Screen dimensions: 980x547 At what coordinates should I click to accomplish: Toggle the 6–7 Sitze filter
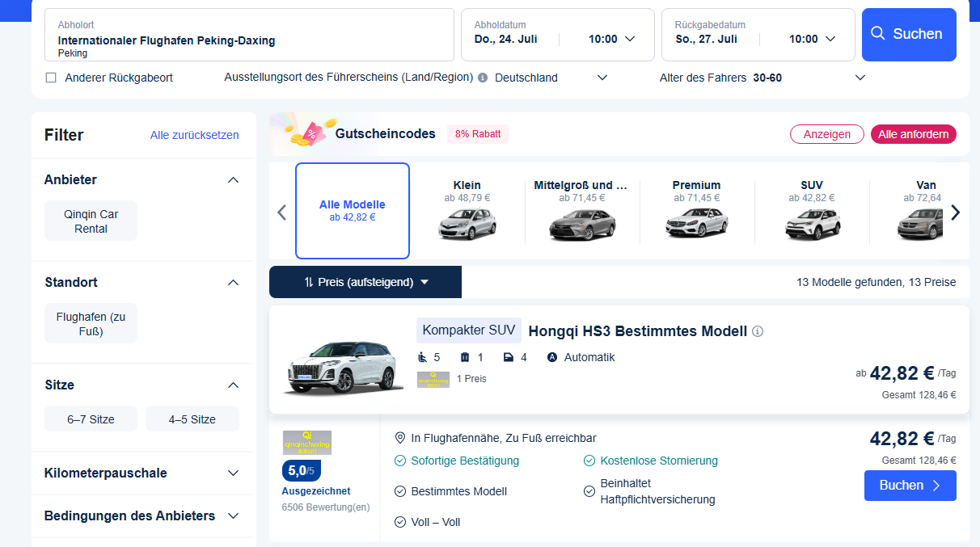point(91,419)
